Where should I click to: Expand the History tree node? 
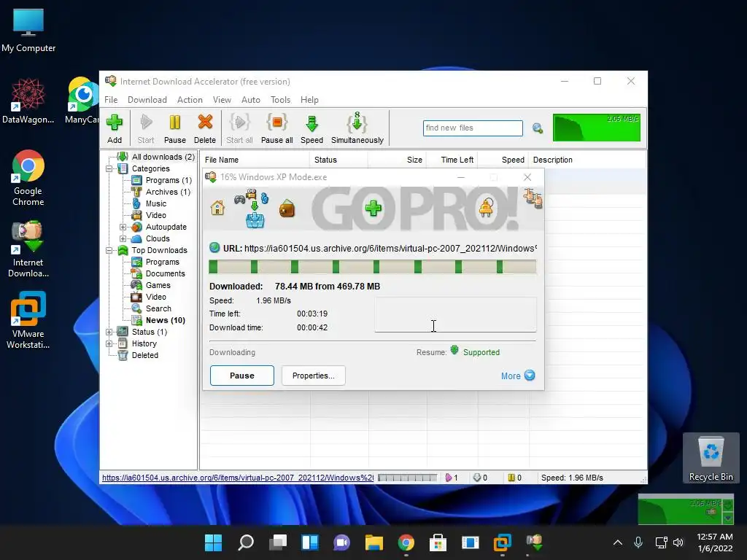click(109, 344)
